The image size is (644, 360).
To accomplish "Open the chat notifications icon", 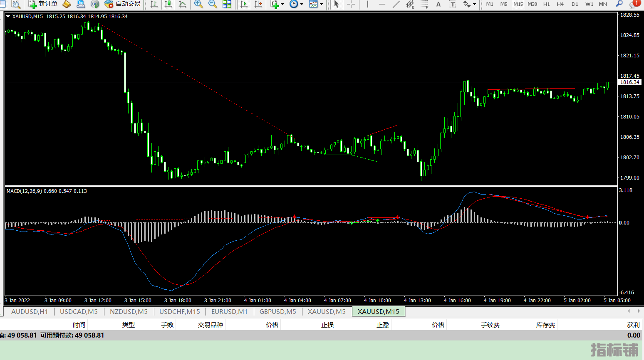I will point(634,4).
